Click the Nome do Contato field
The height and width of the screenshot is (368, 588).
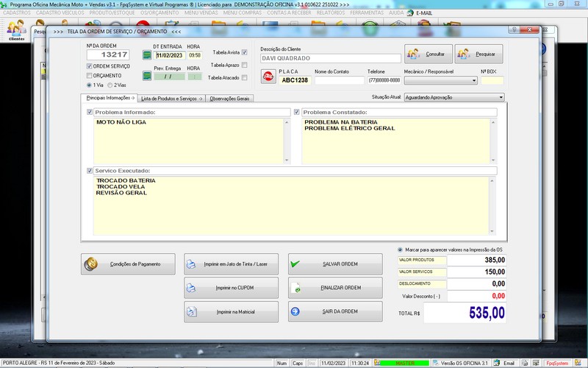[x=339, y=80]
